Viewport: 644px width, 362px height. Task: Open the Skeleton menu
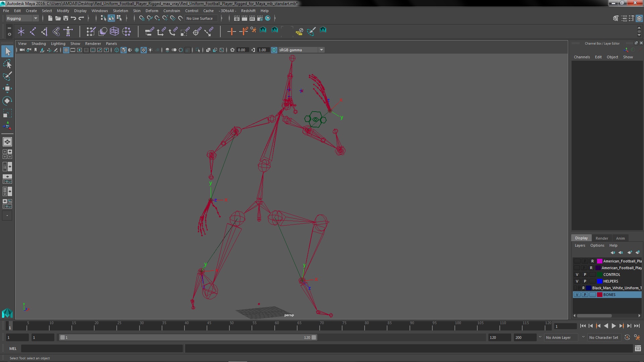(120, 11)
